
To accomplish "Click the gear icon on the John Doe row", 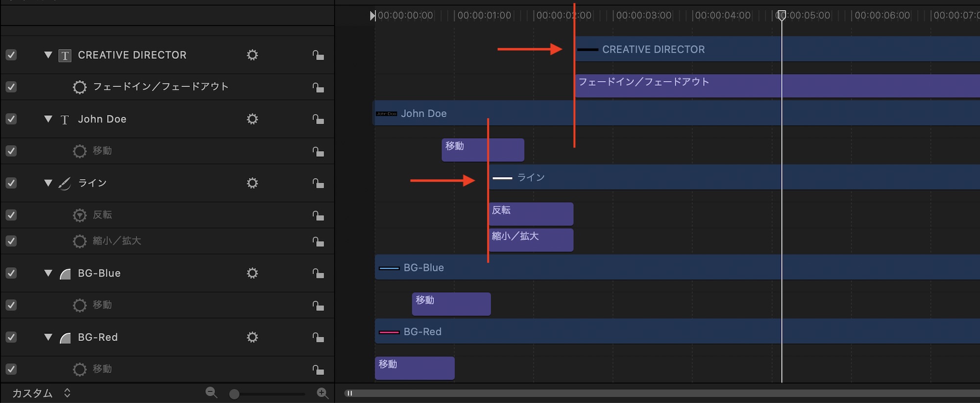I will (x=252, y=119).
